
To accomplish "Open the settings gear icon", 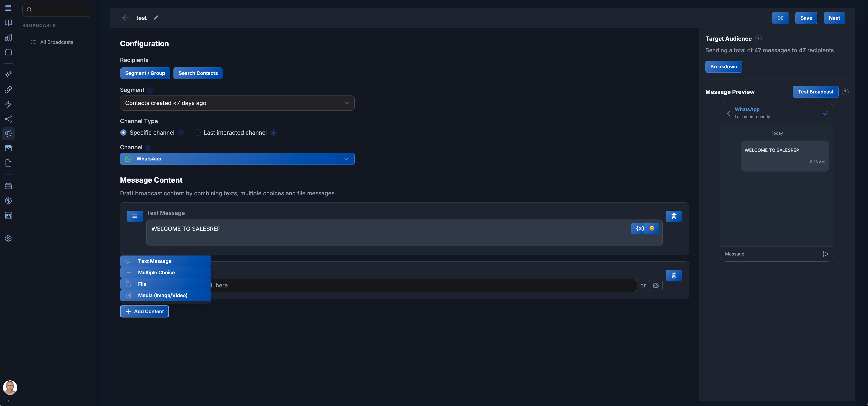I will coord(8,238).
